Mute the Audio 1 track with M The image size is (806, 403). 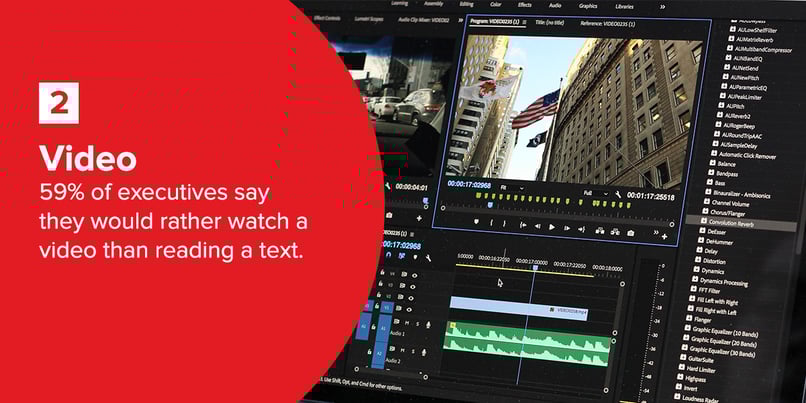point(407,323)
